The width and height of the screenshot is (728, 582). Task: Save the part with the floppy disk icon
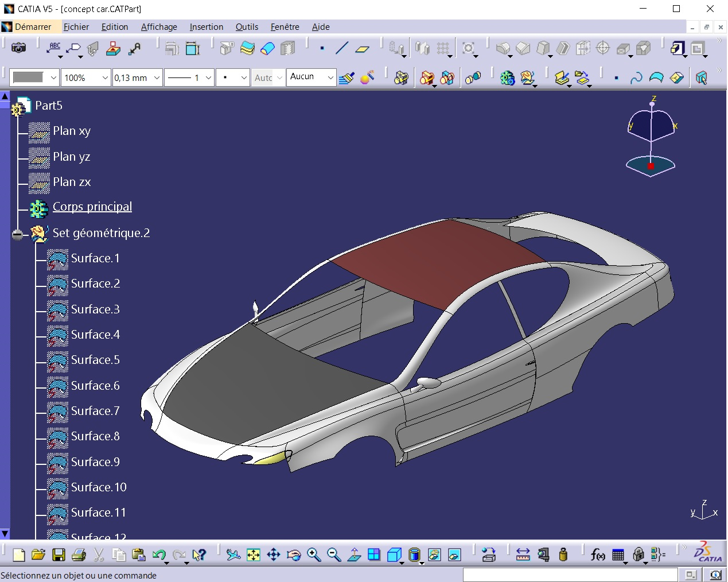[59, 554]
